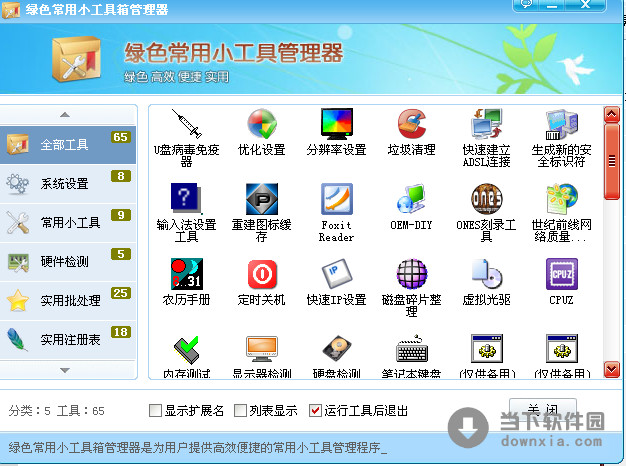Launch the 定时关机 tool
Screen dimensions: 626x466
(261, 282)
